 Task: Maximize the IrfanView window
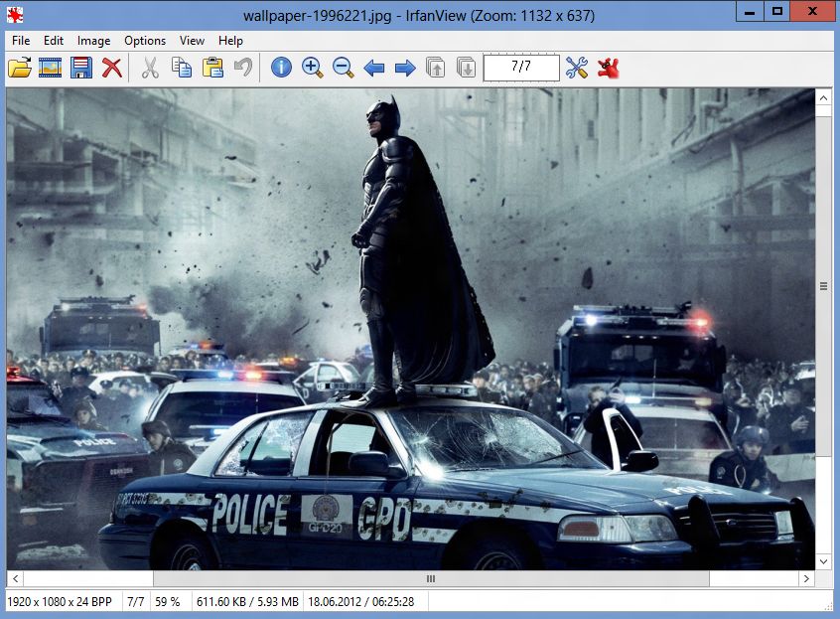pos(776,11)
